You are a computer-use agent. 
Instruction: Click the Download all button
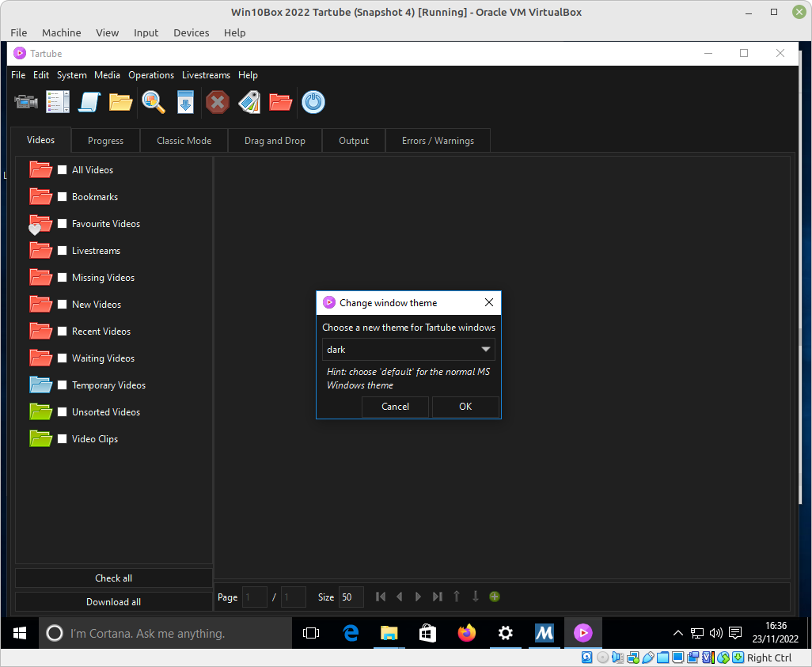pos(113,602)
